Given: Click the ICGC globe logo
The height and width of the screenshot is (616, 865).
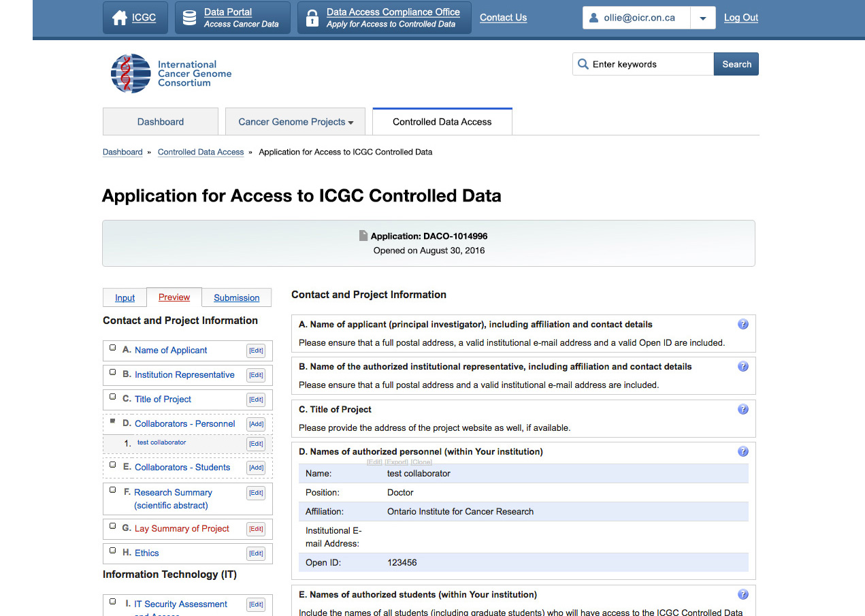Looking at the screenshot, I should pyautogui.click(x=131, y=74).
